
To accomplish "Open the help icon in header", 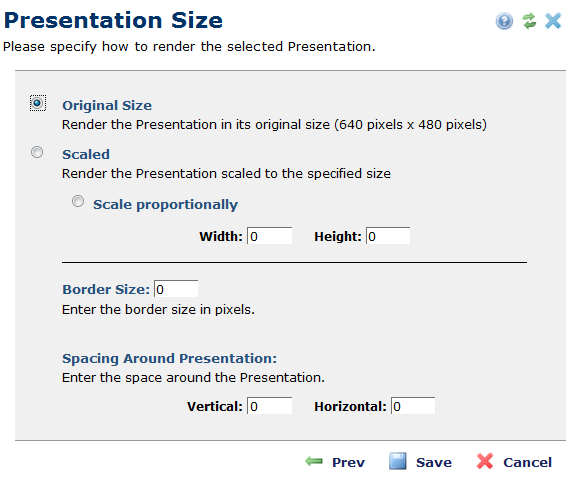I will [x=504, y=21].
